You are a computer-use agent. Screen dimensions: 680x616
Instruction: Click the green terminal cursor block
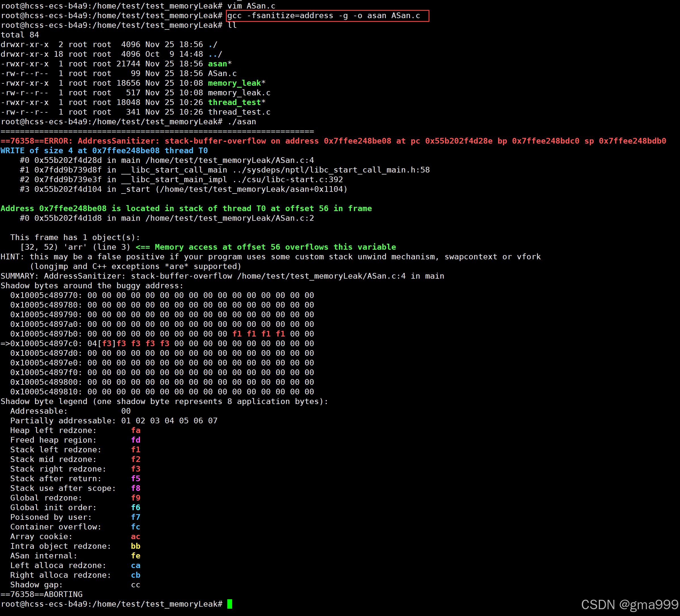click(x=230, y=604)
